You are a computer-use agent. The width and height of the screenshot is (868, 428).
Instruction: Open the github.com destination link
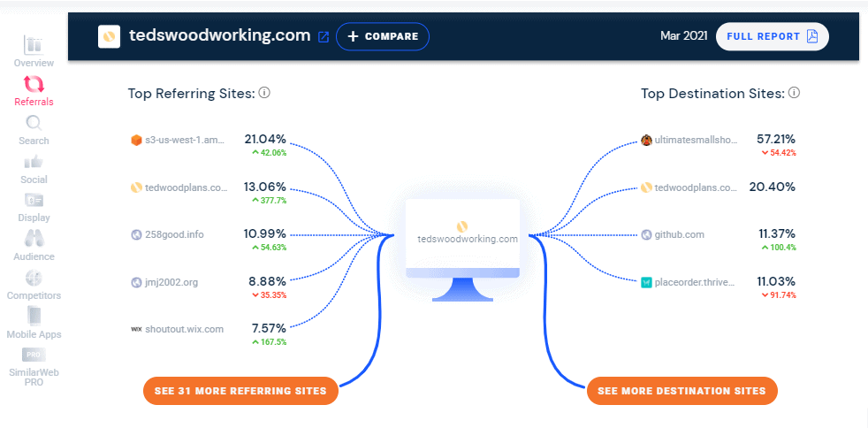679,234
